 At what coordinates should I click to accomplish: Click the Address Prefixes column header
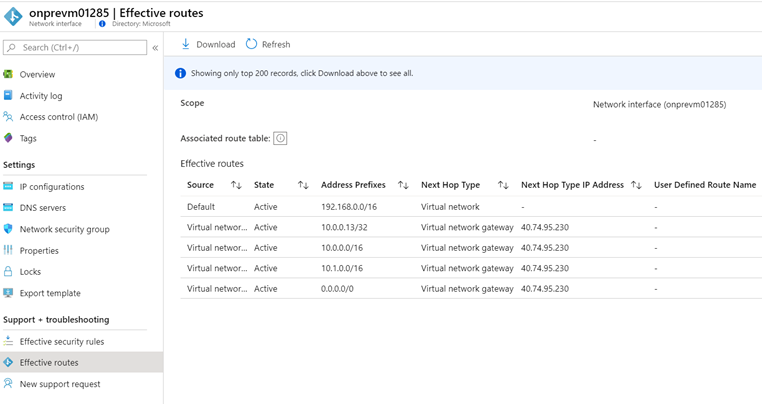tap(353, 185)
